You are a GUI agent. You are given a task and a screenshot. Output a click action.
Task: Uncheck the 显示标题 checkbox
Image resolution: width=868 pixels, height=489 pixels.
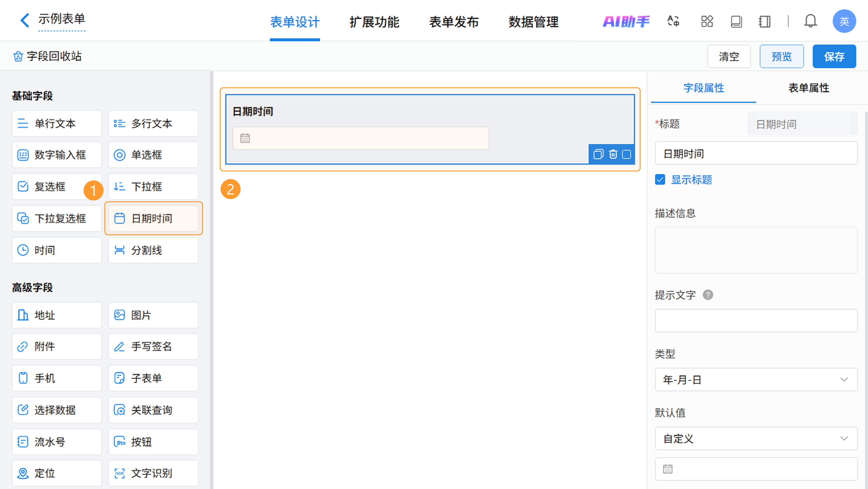click(660, 180)
